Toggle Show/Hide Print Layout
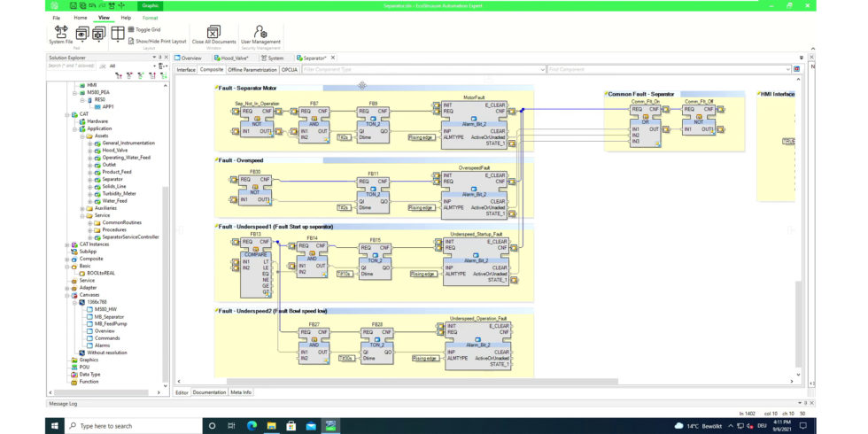868x434 pixels. click(x=159, y=41)
